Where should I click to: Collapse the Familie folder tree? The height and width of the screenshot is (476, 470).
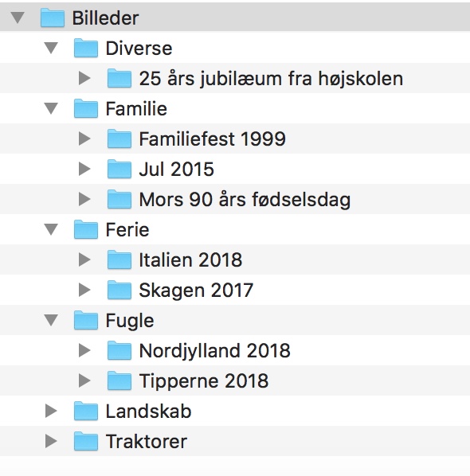coord(51,108)
